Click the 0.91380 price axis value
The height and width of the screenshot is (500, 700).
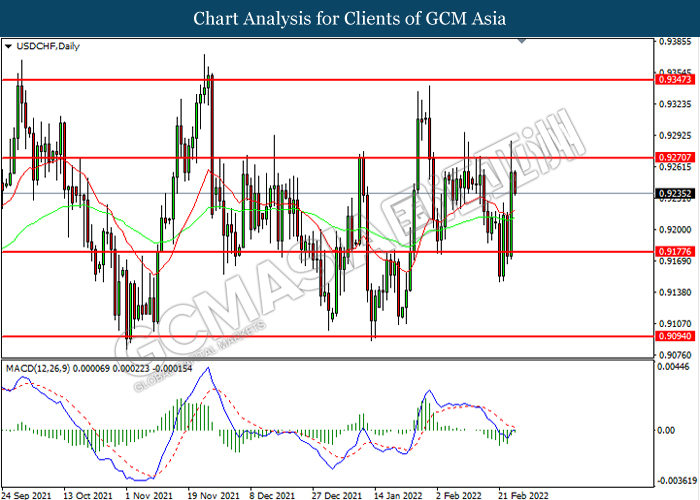pos(675,292)
